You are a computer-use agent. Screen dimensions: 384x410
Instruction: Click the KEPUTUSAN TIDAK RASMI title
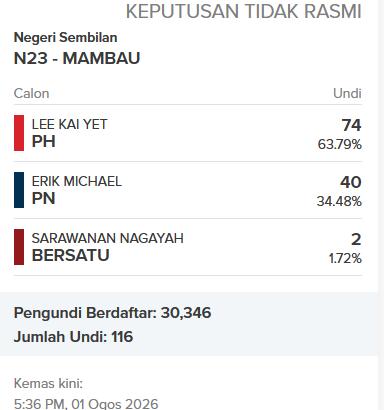point(244,11)
